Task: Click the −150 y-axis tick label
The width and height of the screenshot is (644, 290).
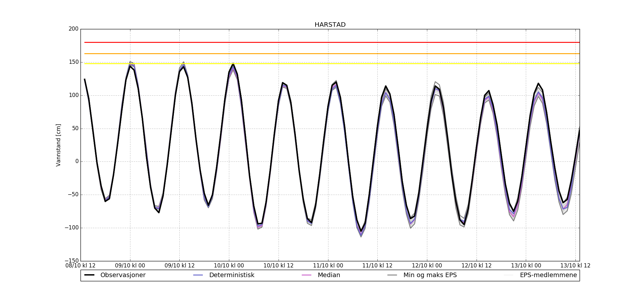Action: click(71, 261)
